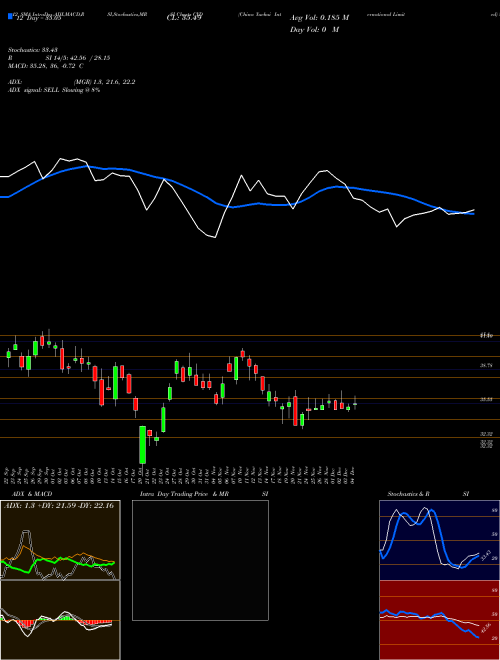Open the blue Stochastics chart panel
Image resolution: width=500 pixels, height=660 pixels.
(439, 540)
